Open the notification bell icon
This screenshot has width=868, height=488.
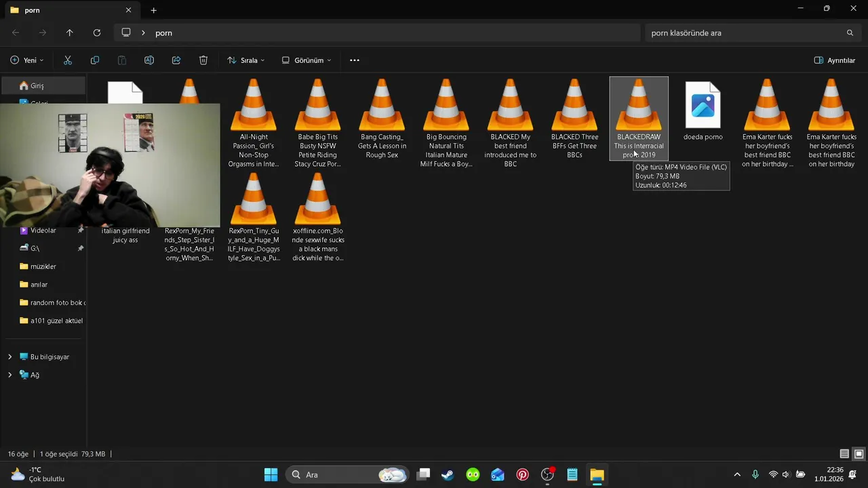[852, 474]
